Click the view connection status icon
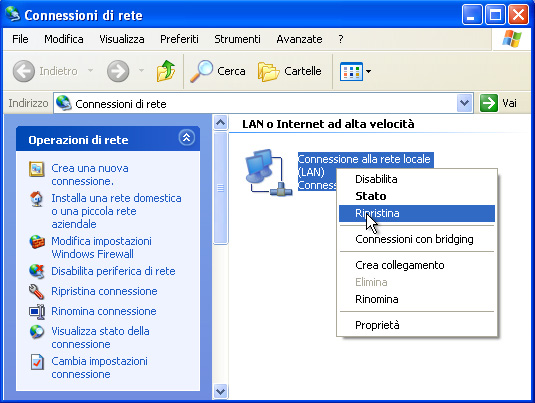Viewport: 535px width, 403px height. coord(37,332)
